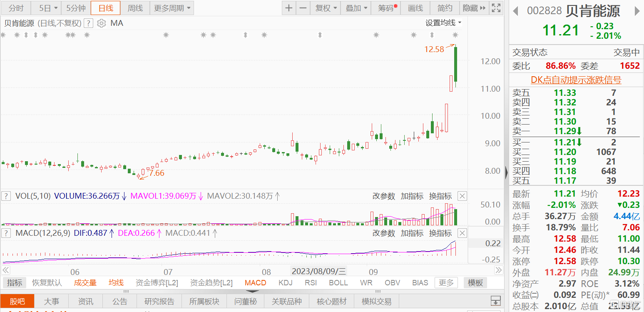Switch to 5分钟 period
Image resolution: width=644 pixels, height=312 pixels.
click(x=76, y=8)
